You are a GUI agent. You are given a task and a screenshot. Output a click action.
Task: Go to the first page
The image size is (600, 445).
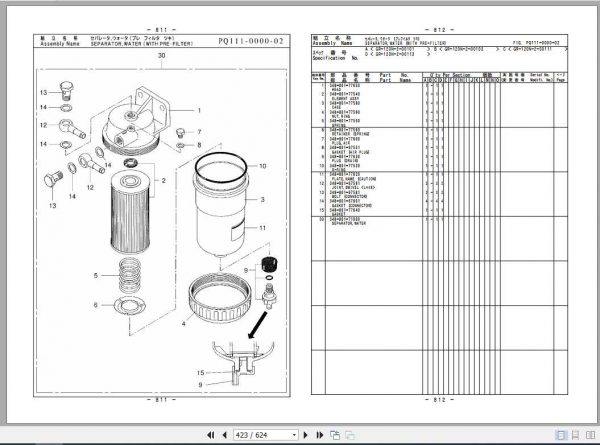click(210, 435)
